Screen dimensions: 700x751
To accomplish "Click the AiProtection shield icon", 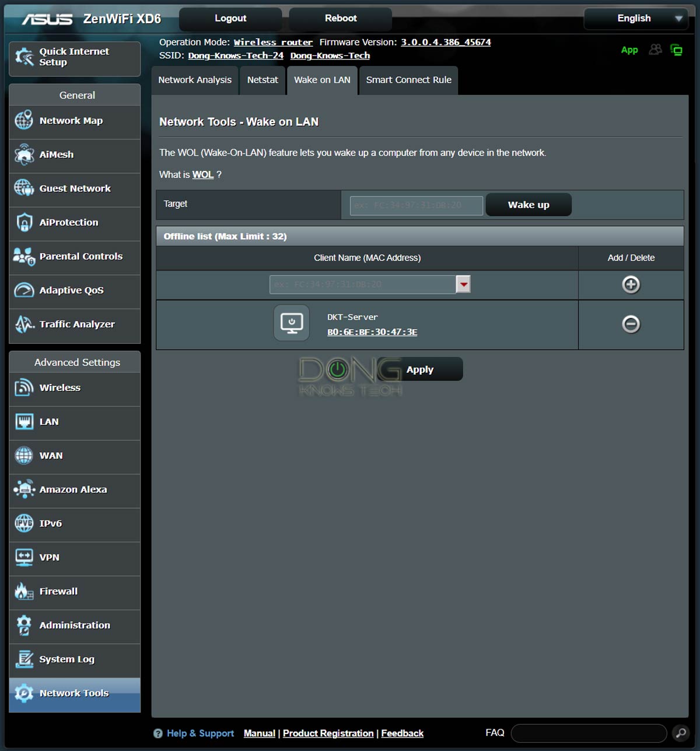I will pyautogui.click(x=24, y=222).
